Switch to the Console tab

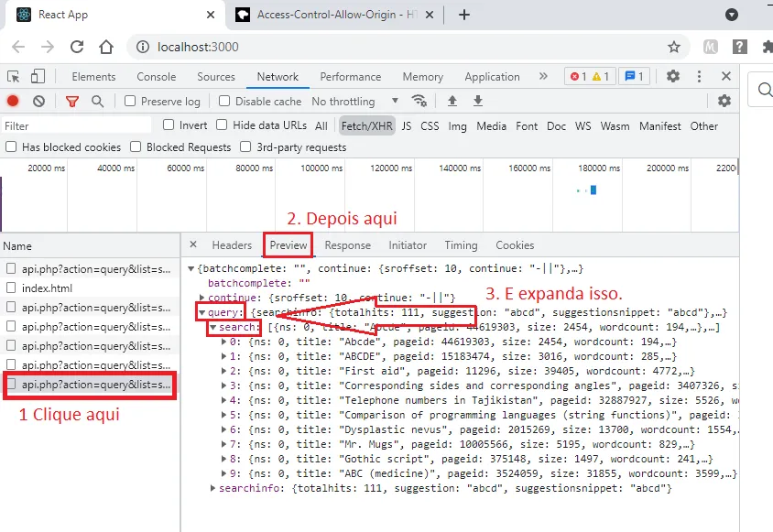click(157, 77)
